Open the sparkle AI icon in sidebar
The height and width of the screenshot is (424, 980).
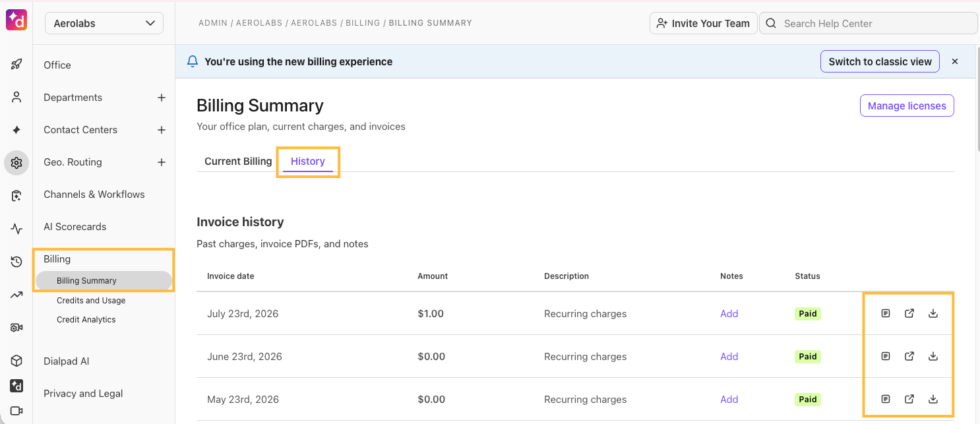pos(16,131)
